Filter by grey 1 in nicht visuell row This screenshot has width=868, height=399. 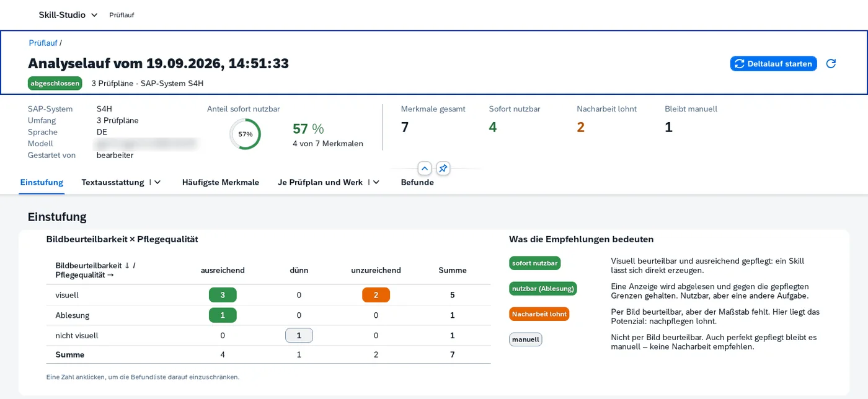pos(299,335)
